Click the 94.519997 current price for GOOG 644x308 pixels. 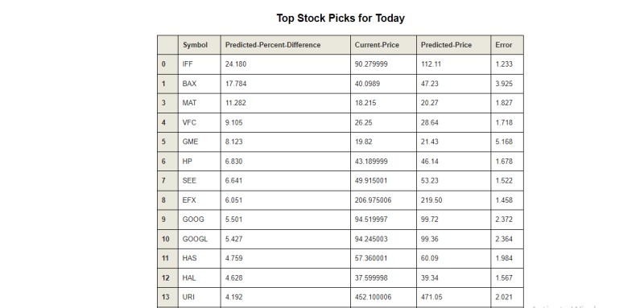pos(384,220)
